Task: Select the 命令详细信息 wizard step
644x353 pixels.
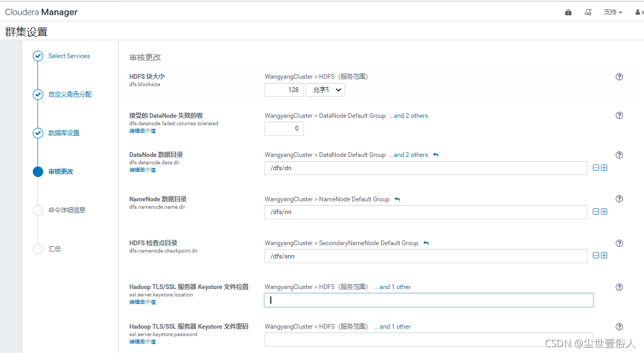Action: [67, 210]
